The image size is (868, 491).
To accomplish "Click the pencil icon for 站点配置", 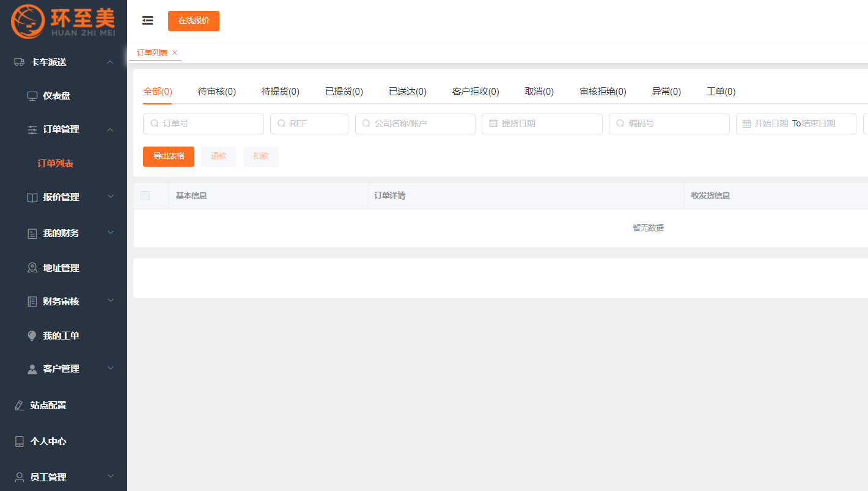I will point(20,405).
